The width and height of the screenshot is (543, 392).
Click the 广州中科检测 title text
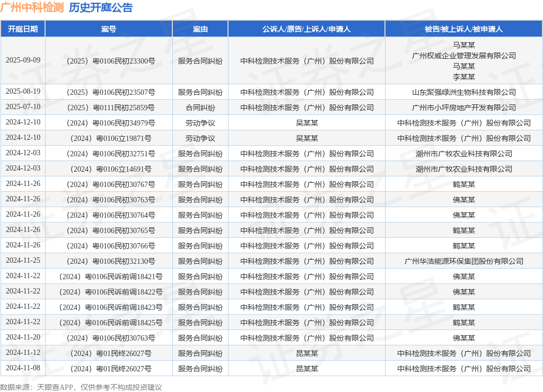[x=32, y=7]
